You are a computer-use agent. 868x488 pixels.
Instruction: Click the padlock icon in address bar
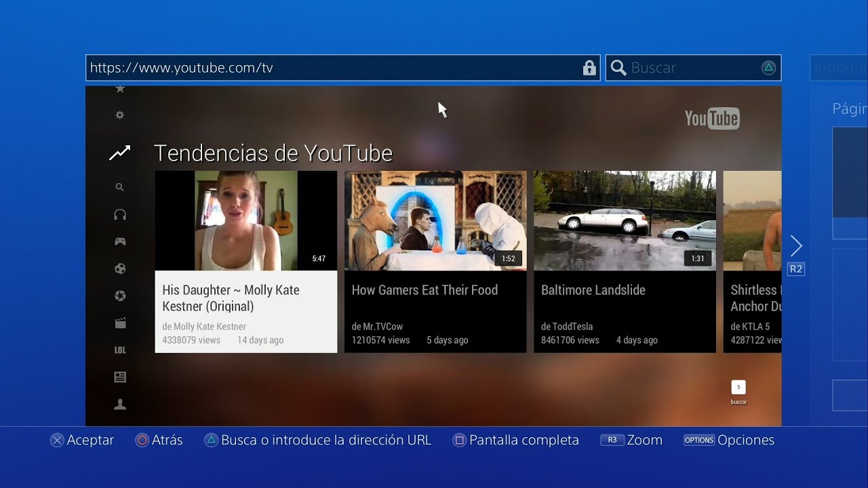pos(589,68)
